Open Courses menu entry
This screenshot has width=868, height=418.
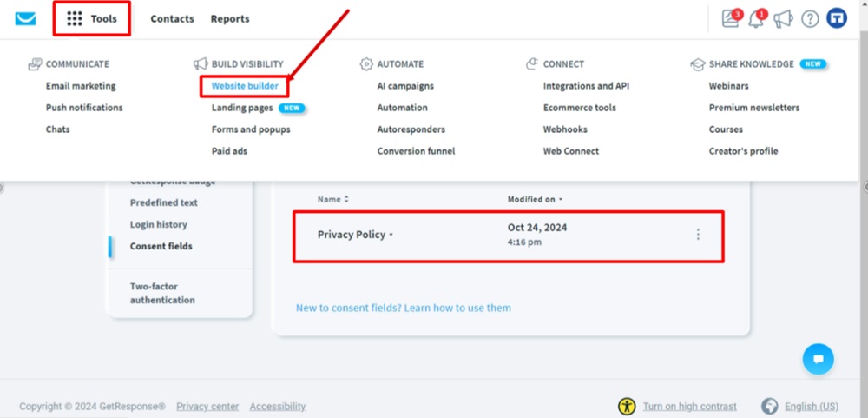726,129
